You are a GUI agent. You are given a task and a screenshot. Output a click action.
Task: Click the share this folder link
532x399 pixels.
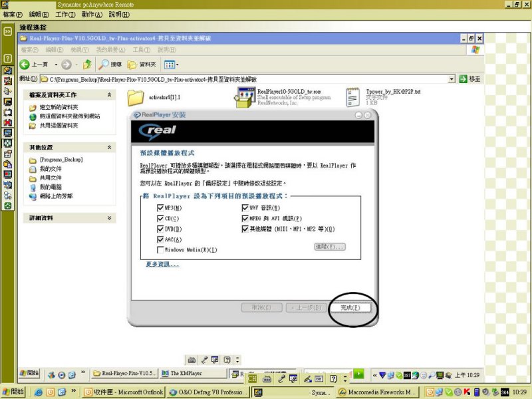(x=59, y=126)
